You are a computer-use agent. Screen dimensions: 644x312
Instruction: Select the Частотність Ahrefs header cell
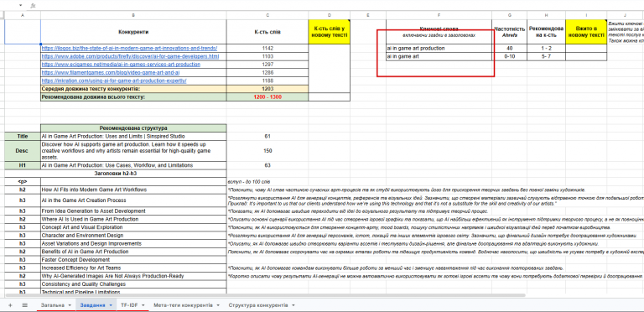[x=510, y=32]
